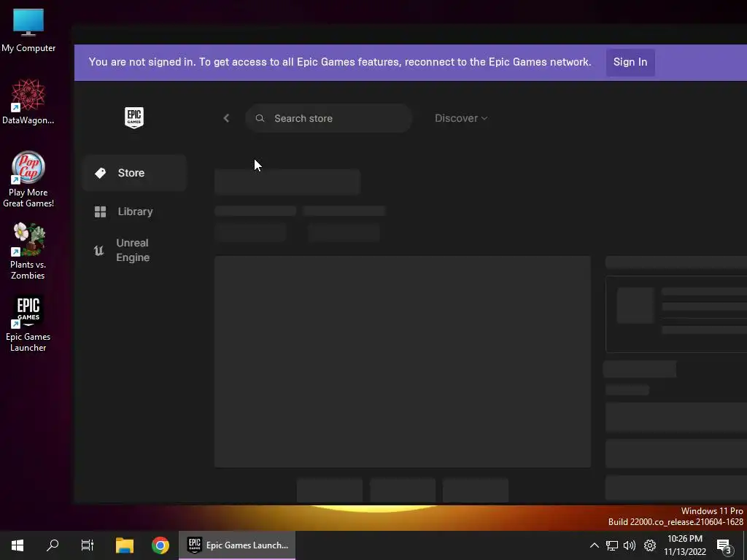Open My Computer desktop icon
This screenshot has height=560, width=747.
pyautogui.click(x=28, y=30)
